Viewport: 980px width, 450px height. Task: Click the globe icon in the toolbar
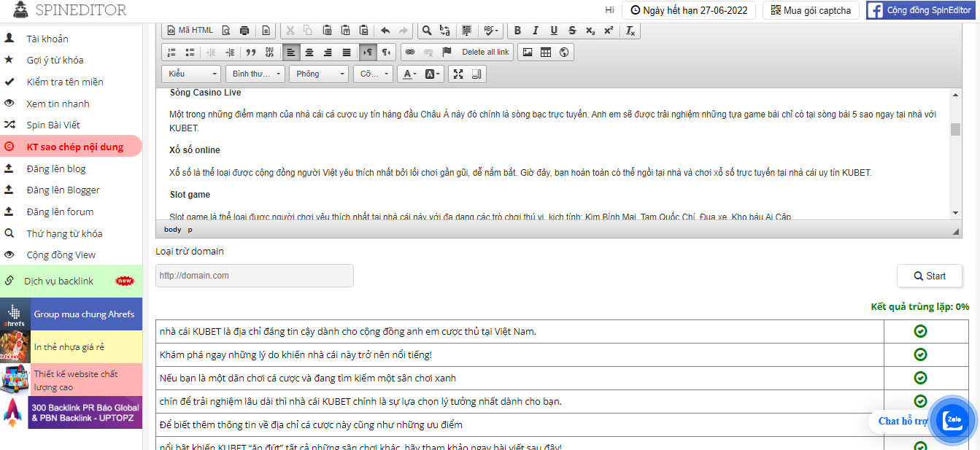pos(564,53)
